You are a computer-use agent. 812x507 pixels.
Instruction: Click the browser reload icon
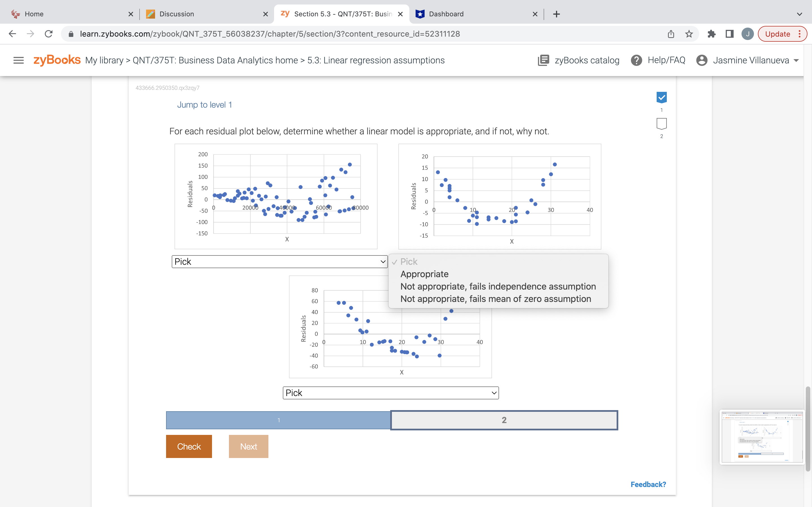pos(49,34)
